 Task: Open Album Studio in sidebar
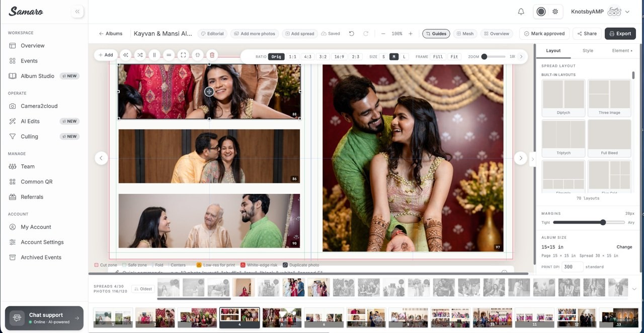pyautogui.click(x=44, y=76)
